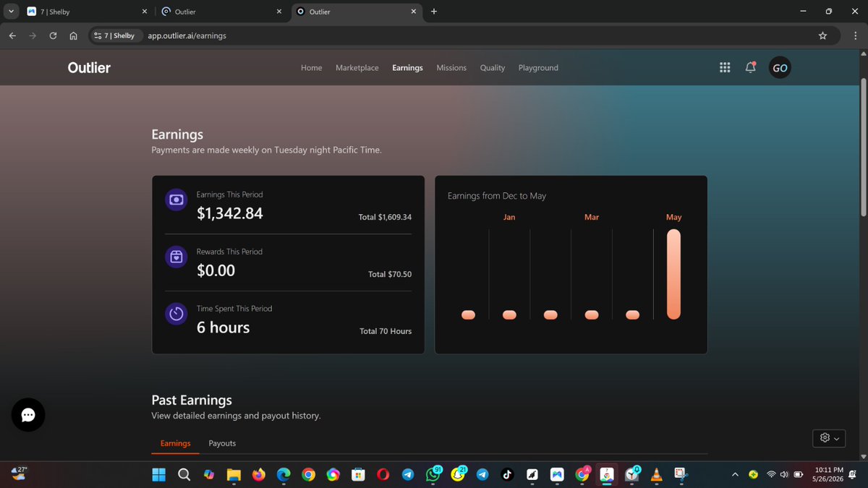Click the address bar URL
This screenshot has width=868, height=488.
[x=187, y=35]
